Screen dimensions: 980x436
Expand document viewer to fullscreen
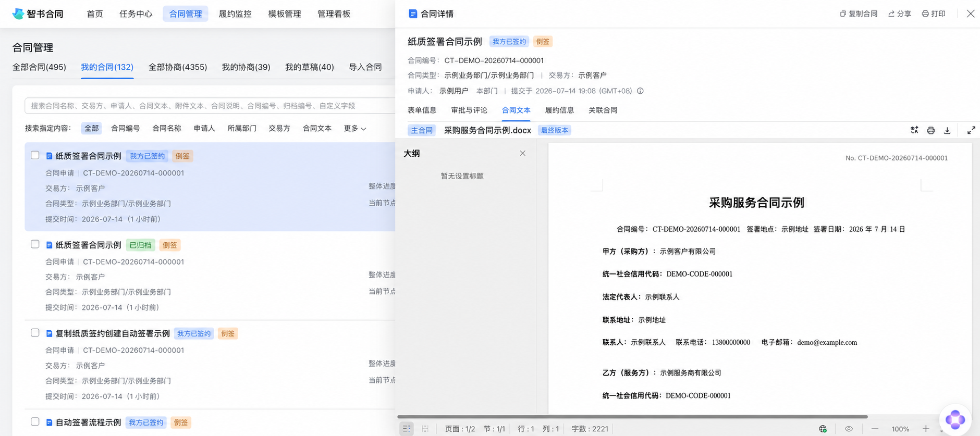click(x=971, y=130)
